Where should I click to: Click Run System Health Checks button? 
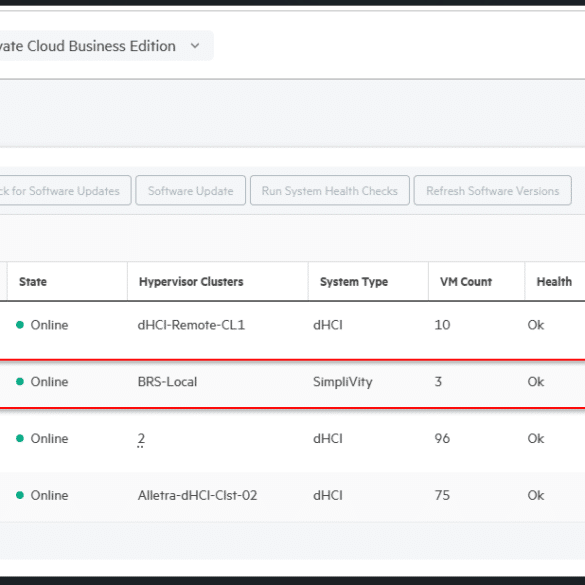pyautogui.click(x=330, y=191)
